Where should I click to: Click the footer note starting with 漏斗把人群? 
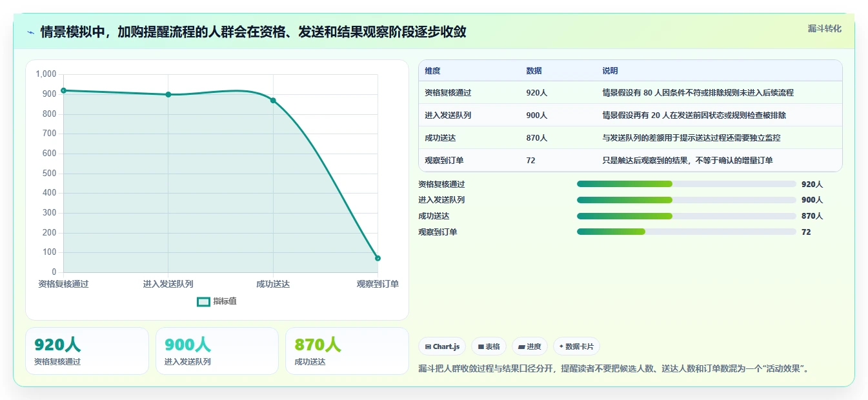(x=614, y=369)
